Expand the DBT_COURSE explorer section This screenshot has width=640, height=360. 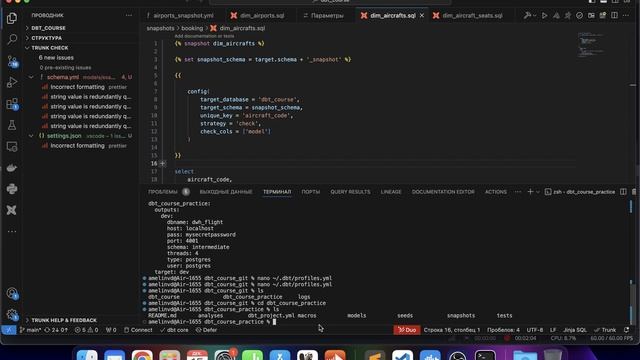pyautogui.click(x=48, y=28)
